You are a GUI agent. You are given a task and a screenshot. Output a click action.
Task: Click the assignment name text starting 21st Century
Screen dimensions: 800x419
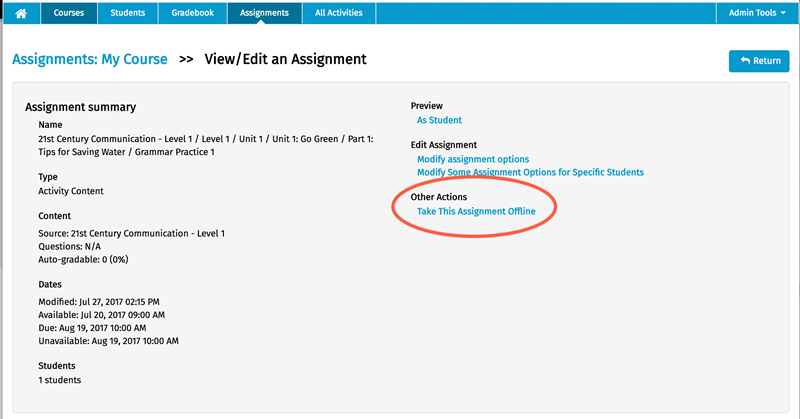(x=206, y=145)
